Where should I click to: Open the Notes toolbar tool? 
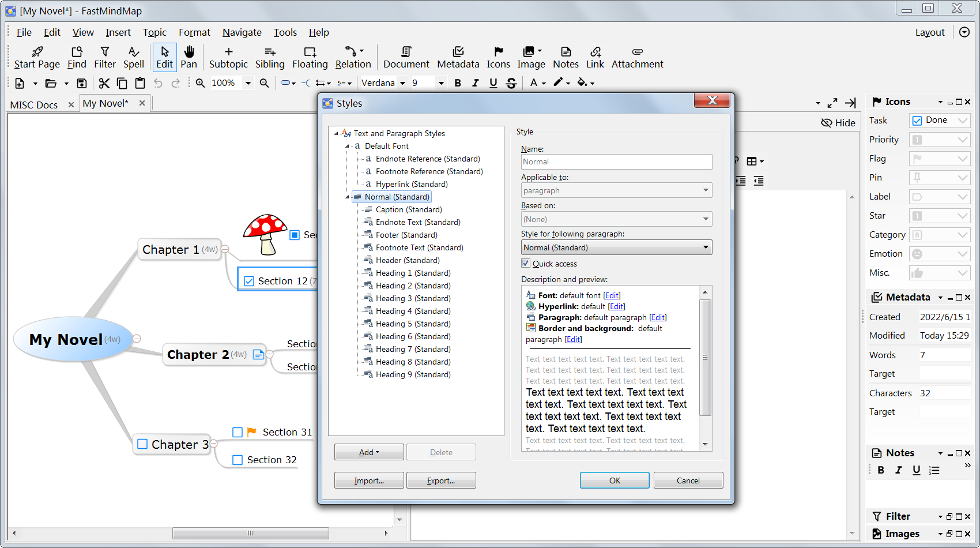[566, 58]
